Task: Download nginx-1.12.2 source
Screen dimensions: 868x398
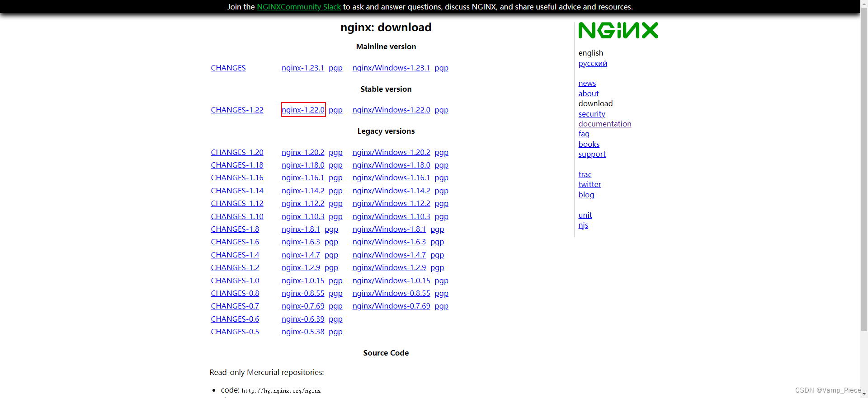Action: (x=303, y=203)
